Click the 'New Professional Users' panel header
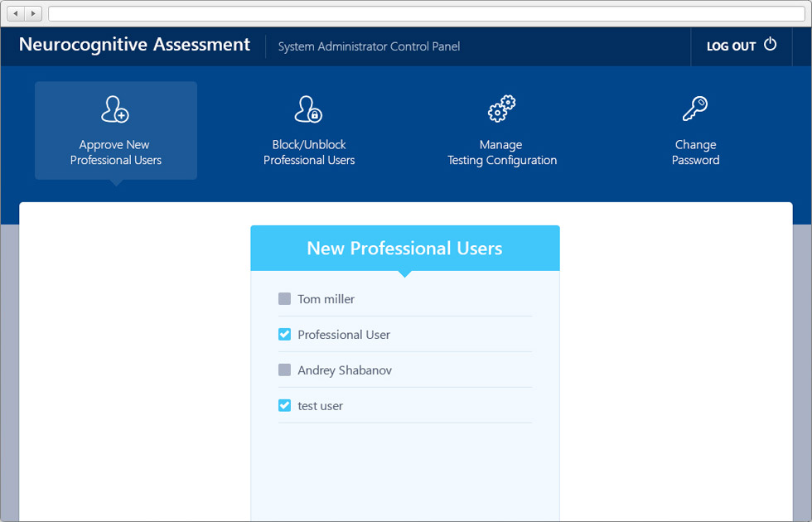812x522 pixels. 405,248
